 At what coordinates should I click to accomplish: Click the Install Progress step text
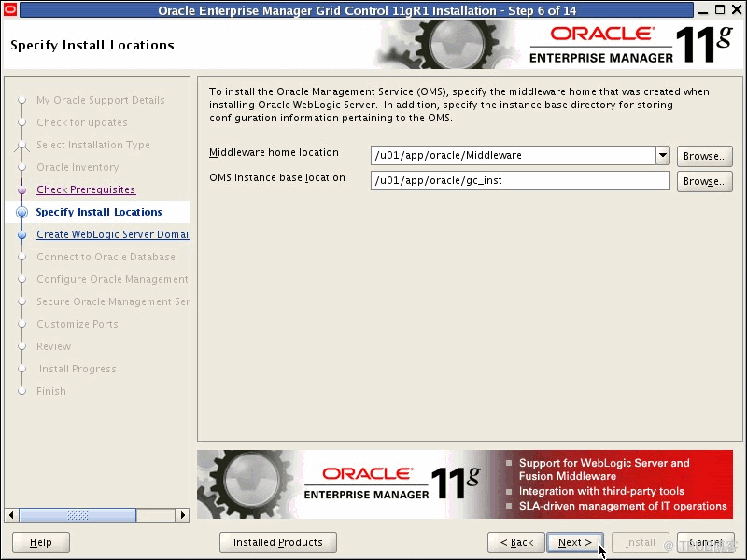[78, 369]
